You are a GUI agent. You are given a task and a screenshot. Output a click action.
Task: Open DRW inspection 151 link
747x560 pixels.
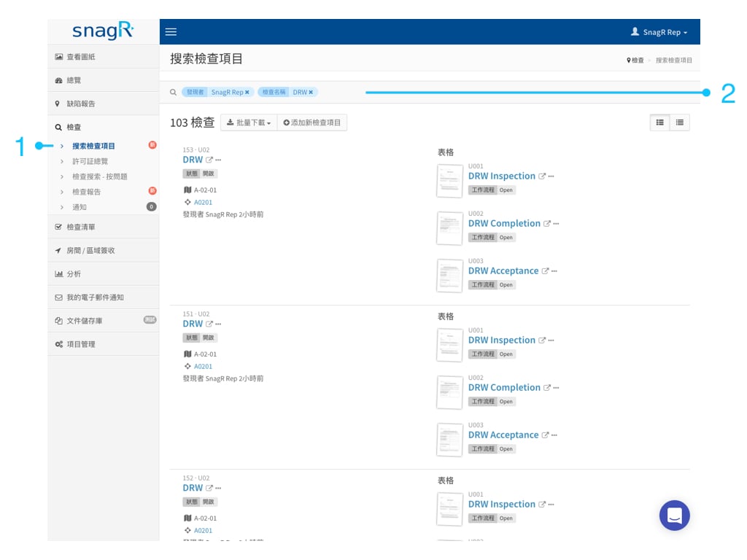pyautogui.click(x=193, y=323)
